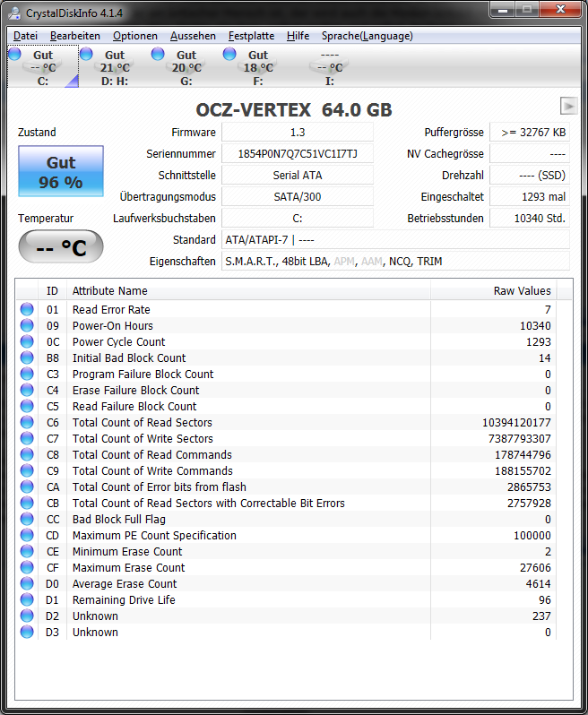Click the status icon in the D3 Unknown row

pyautogui.click(x=27, y=632)
